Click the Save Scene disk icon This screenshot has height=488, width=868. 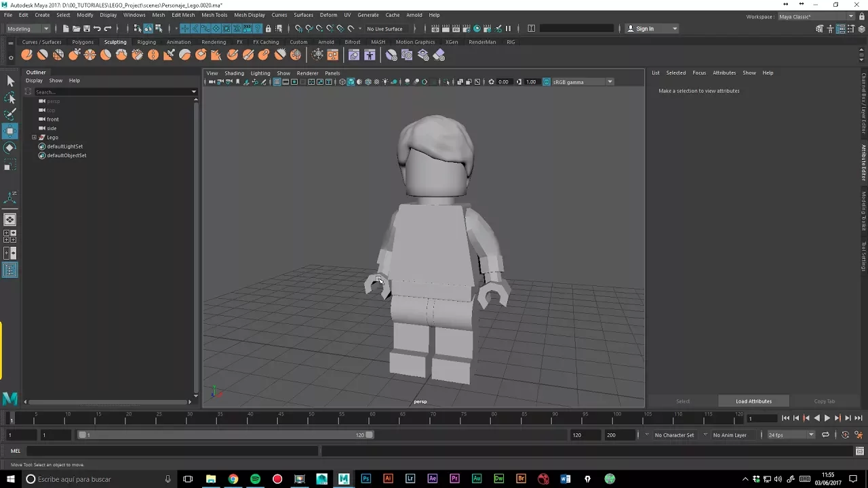[x=86, y=28]
